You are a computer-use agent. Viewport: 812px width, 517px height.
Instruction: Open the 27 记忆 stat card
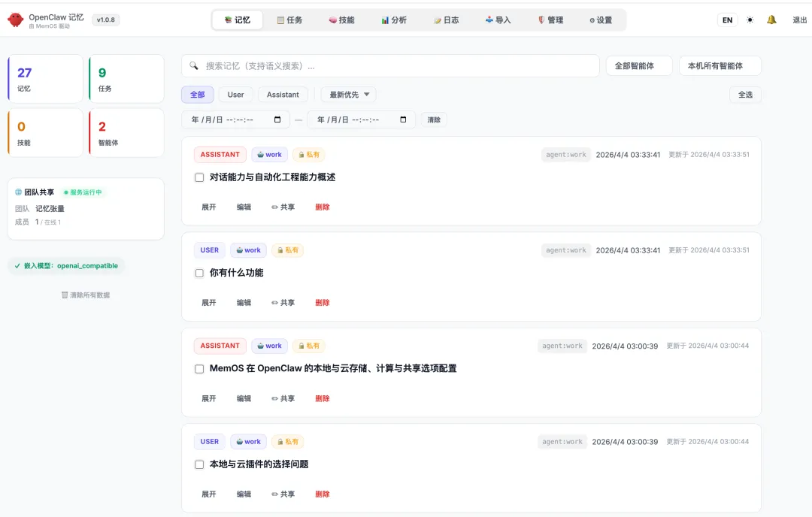point(46,79)
